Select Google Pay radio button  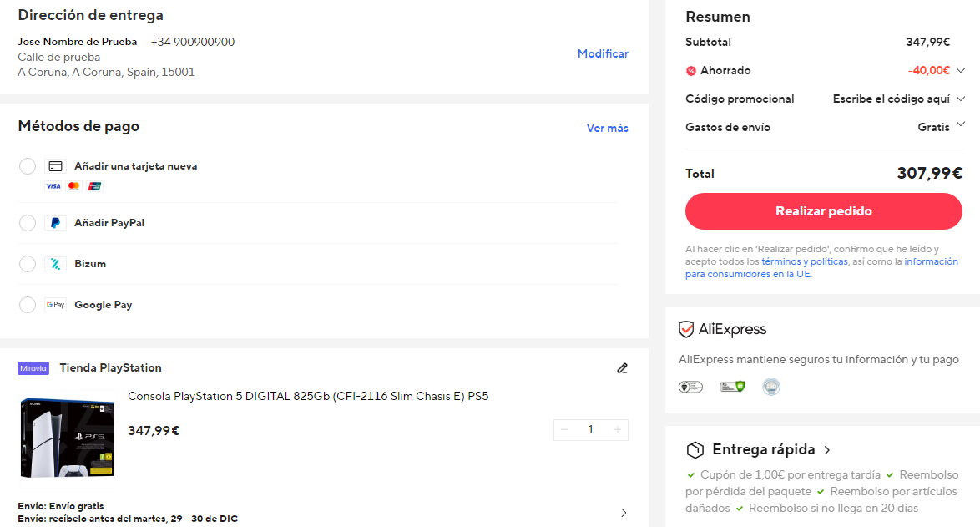tap(28, 305)
